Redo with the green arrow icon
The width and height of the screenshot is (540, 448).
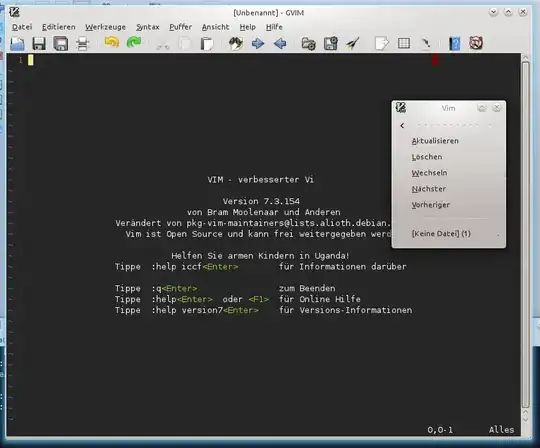pos(134,43)
